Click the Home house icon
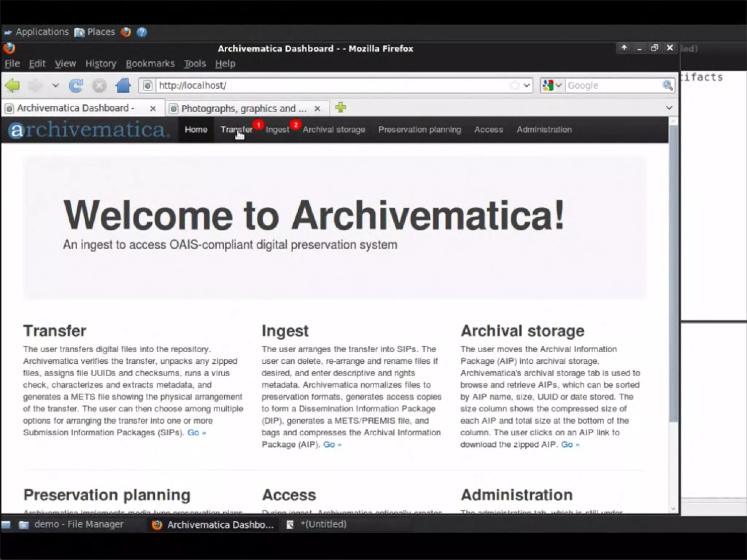This screenshot has height=560, width=747. (x=123, y=86)
